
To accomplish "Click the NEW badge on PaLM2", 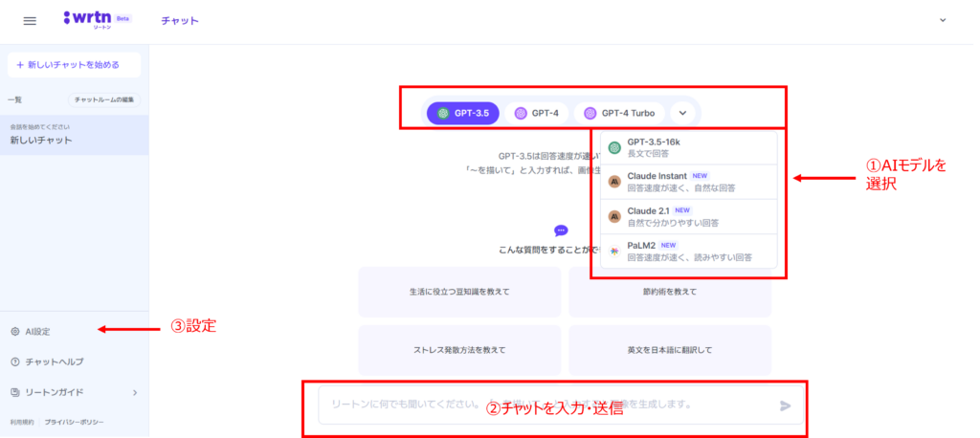I will click(668, 246).
